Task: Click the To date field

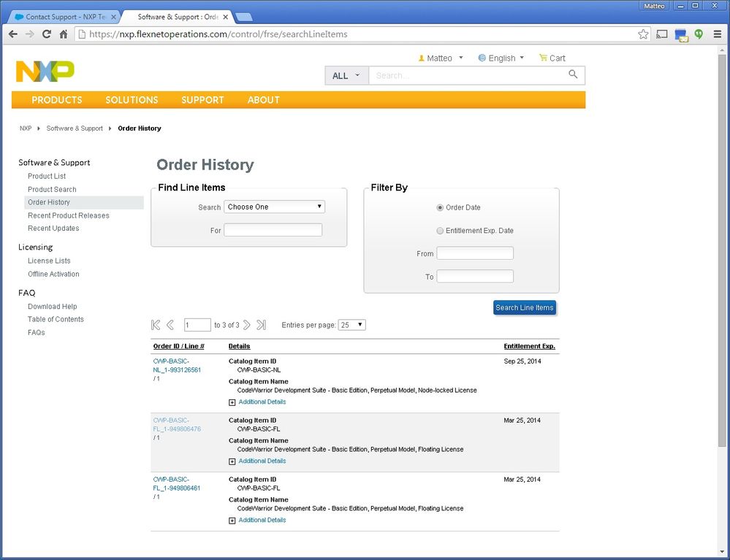Action: (x=475, y=276)
